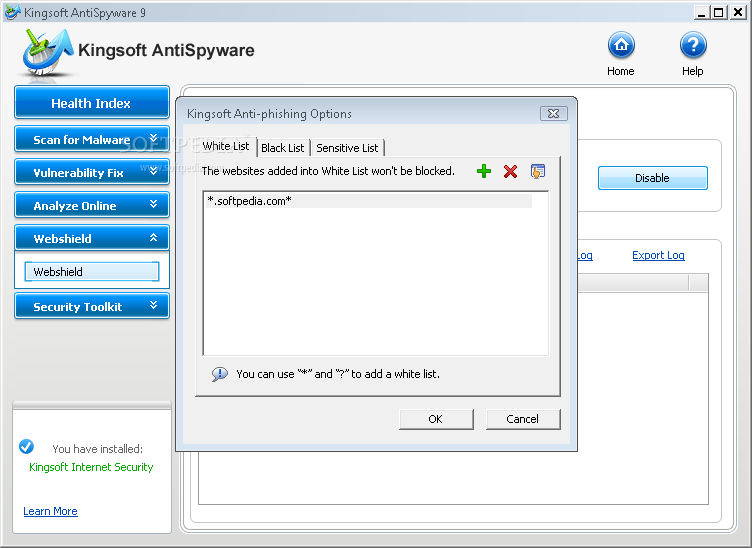Switch to the White List tab

(x=226, y=146)
